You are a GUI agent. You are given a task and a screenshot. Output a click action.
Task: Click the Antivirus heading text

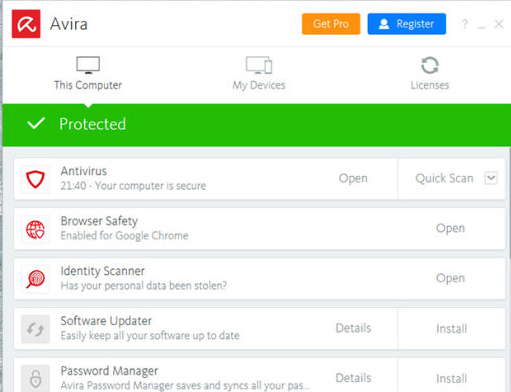(84, 171)
